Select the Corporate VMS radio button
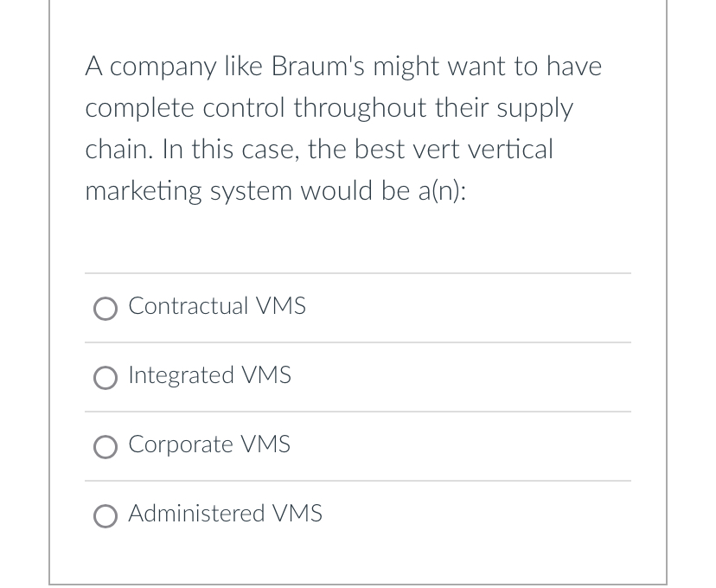 click(105, 447)
